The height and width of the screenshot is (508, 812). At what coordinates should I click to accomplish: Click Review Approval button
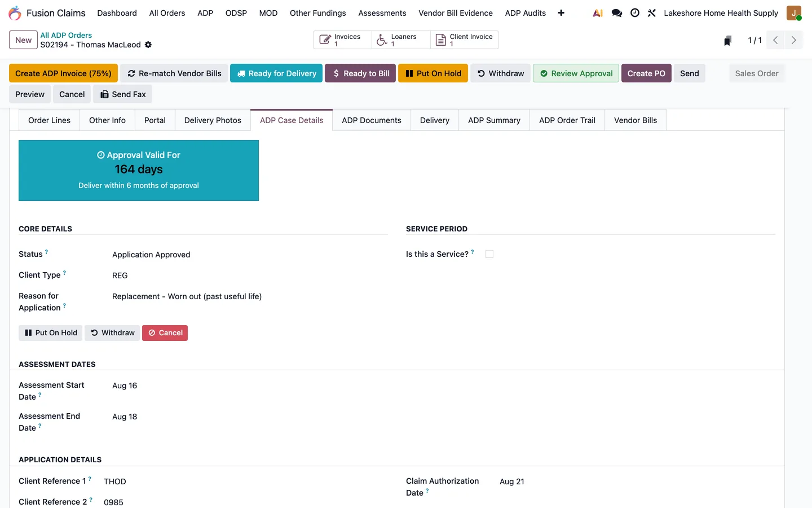pyautogui.click(x=576, y=73)
